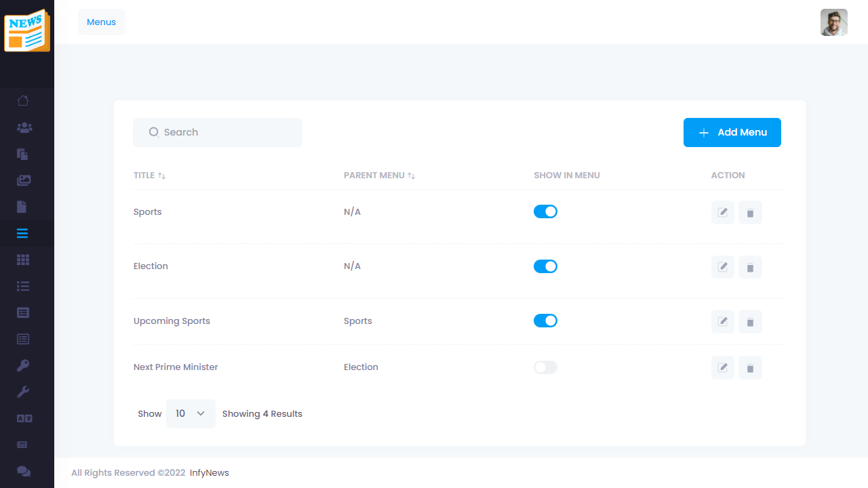868x488 pixels.
Task: Edit the Upcoming Sports menu row
Action: (x=723, y=321)
